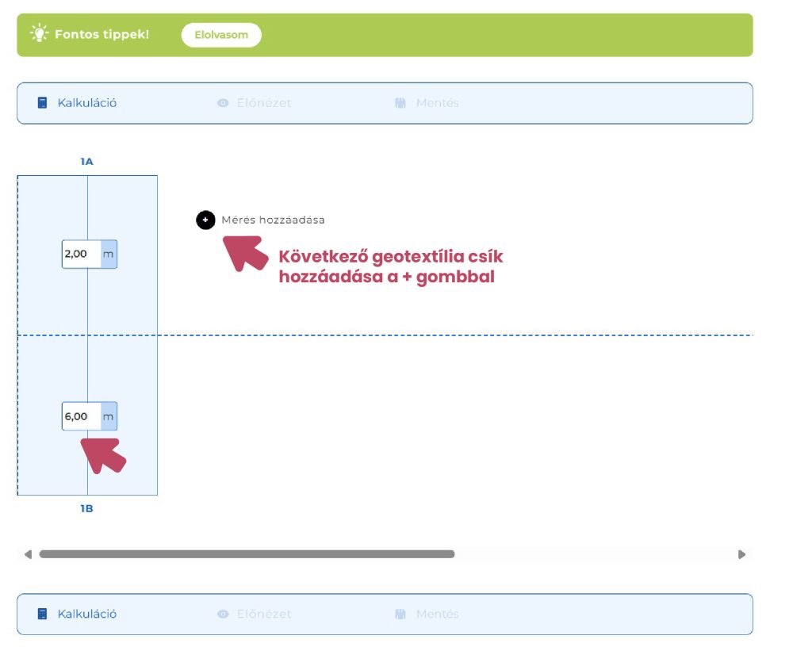Image resolution: width=812 pixels, height=647 pixels.
Task: Click the lightbulb icon beside Fontos tippek
Action: [39, 34]
